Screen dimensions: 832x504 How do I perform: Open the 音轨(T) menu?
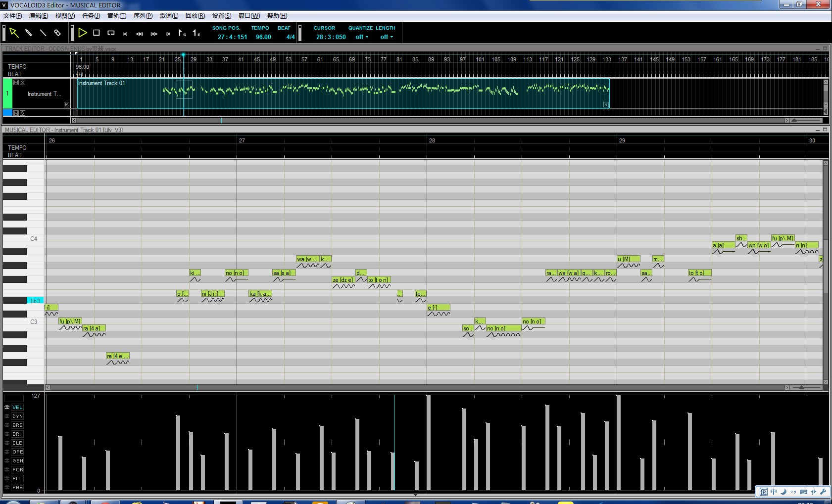click(117, 16)
